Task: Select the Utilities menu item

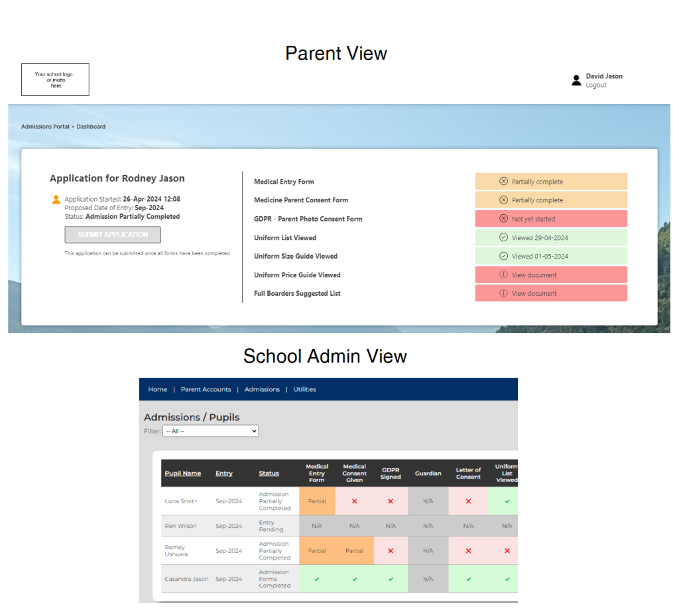Action: pyautogui.click(x=304, y=389)
